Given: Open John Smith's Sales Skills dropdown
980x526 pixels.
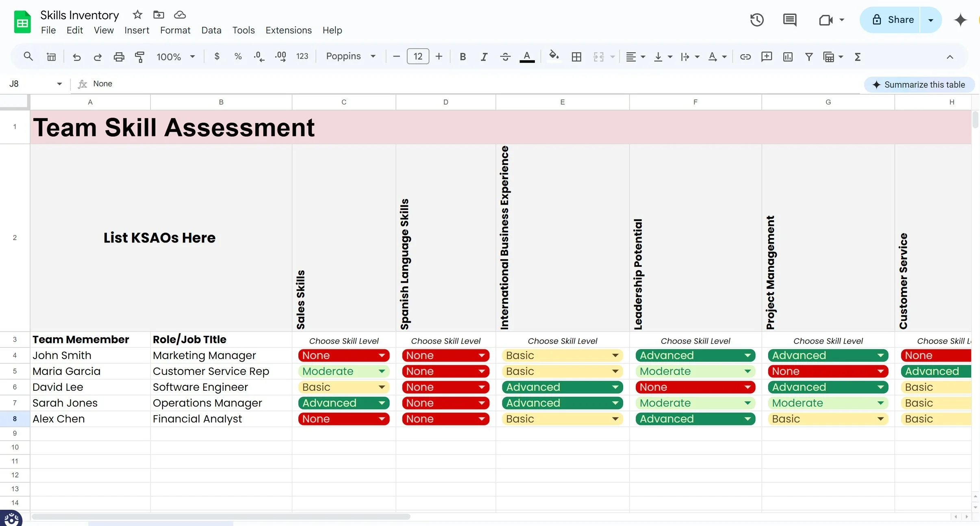Looking at the screenshot, I should point(382,355).
